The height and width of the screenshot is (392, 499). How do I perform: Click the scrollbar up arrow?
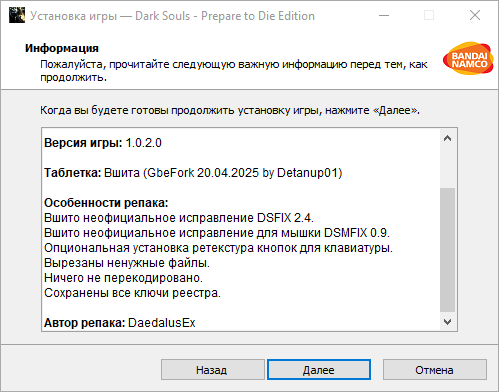pos(447,138)
